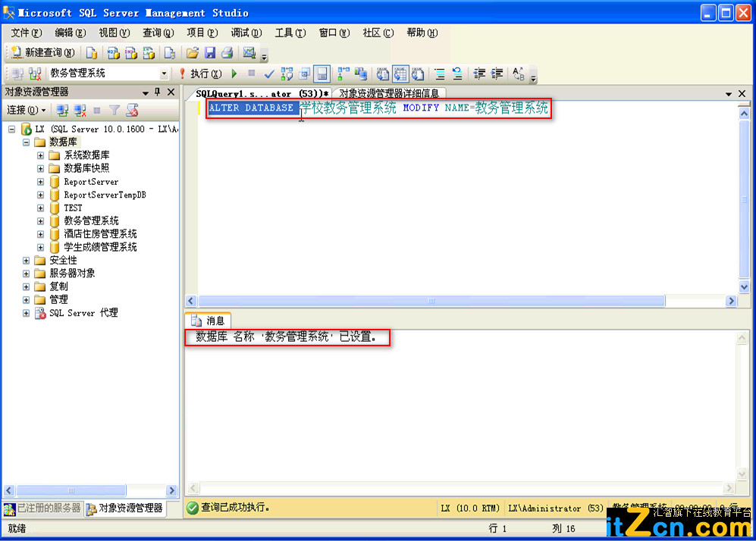Click Object Explorer refresh icon
The image size is (756, 541).
pyautogui.click(x=132, y=111)
